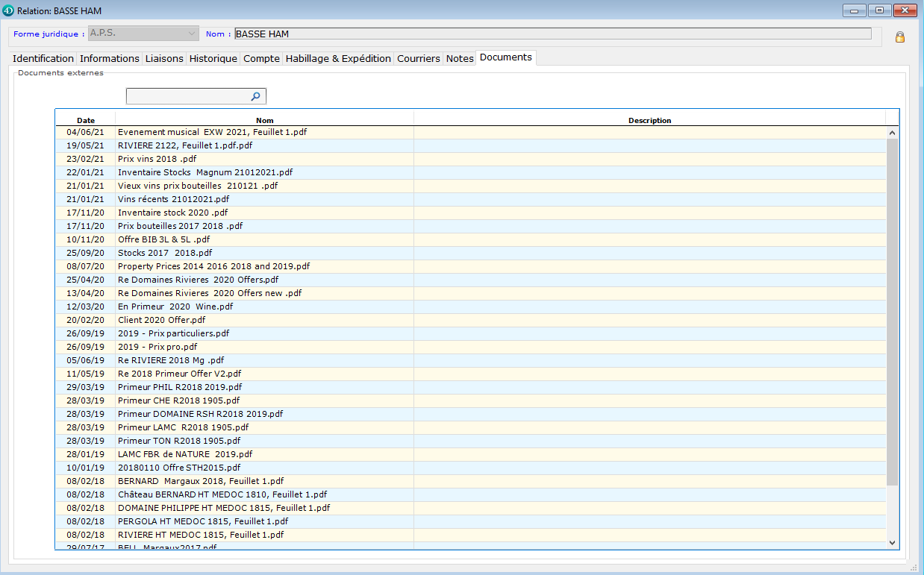924x575 pixels.
Task: Click the Nom column header
Action: [x=264, y=120]
